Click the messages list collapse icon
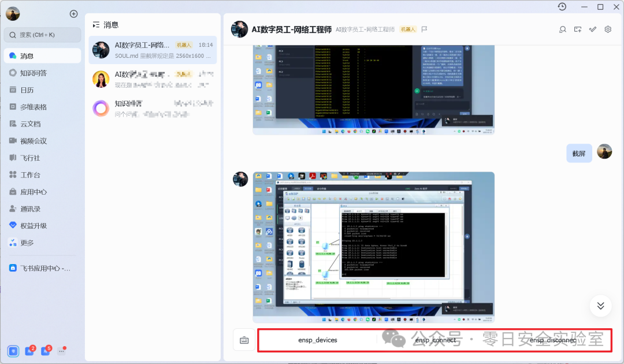The height and width of the screenshot is (364, 624). coord(96,25)
